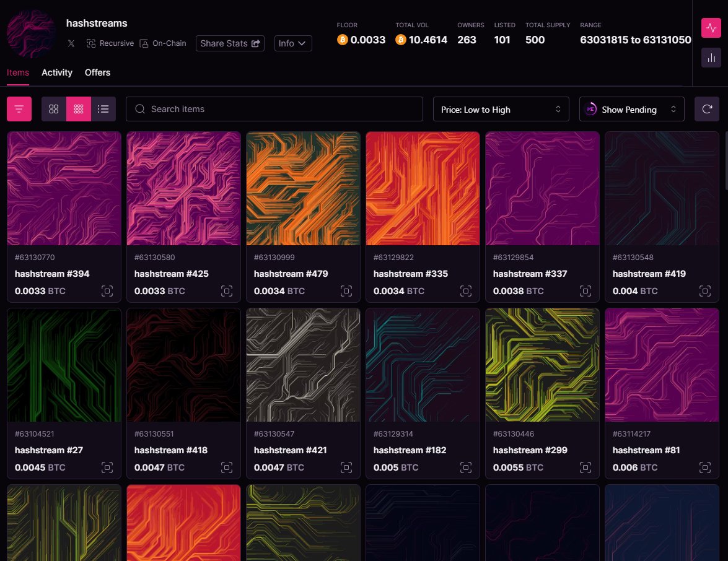
Task: Click the hashstreams collection title
Action: (97, 23)
